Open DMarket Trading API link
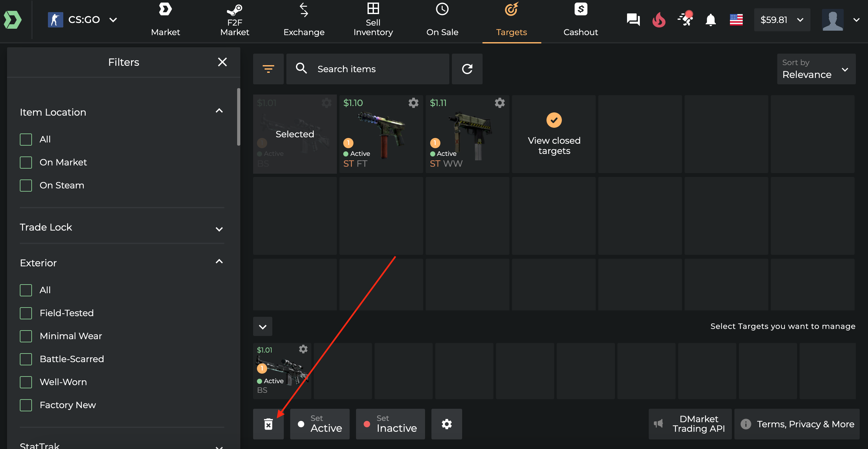Screen dimensions: 868x449 coord(690,424)
